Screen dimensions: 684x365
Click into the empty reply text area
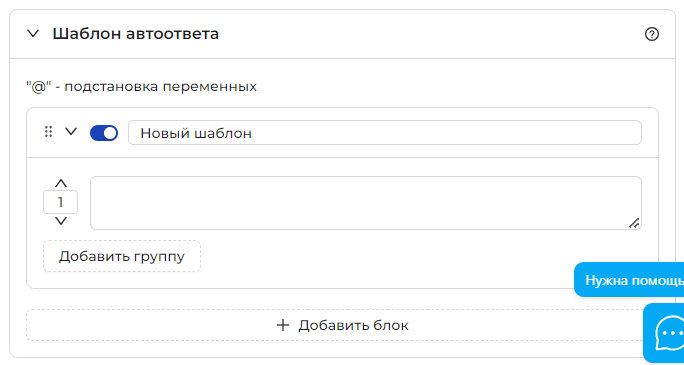tap(366, 203)
